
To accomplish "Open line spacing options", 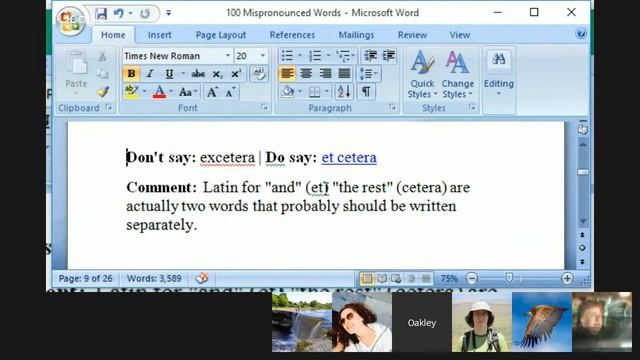I will coord(369,74).
